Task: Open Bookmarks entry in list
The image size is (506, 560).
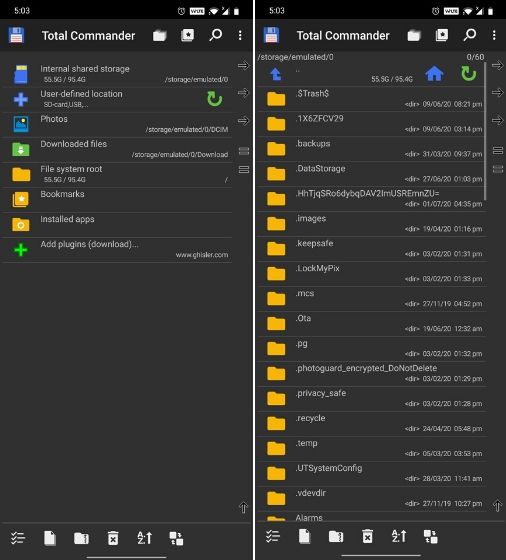Action: pos(117,199)
